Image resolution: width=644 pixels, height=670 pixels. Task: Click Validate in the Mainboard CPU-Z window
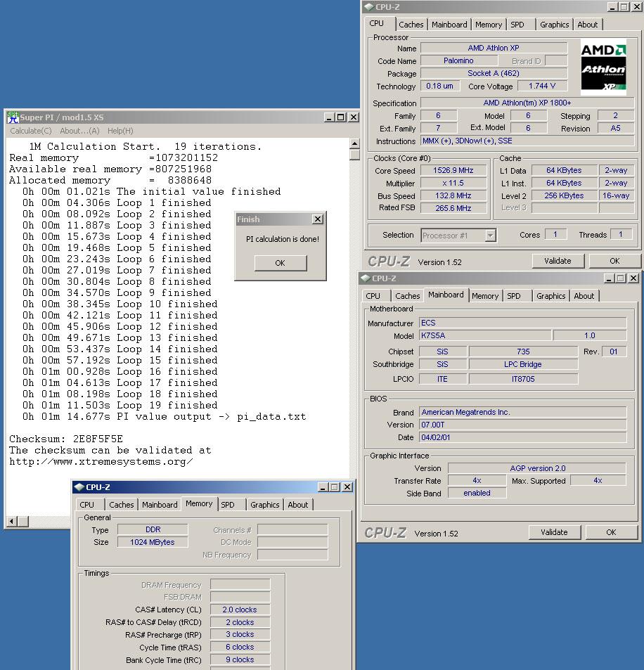tap(554, 532)
